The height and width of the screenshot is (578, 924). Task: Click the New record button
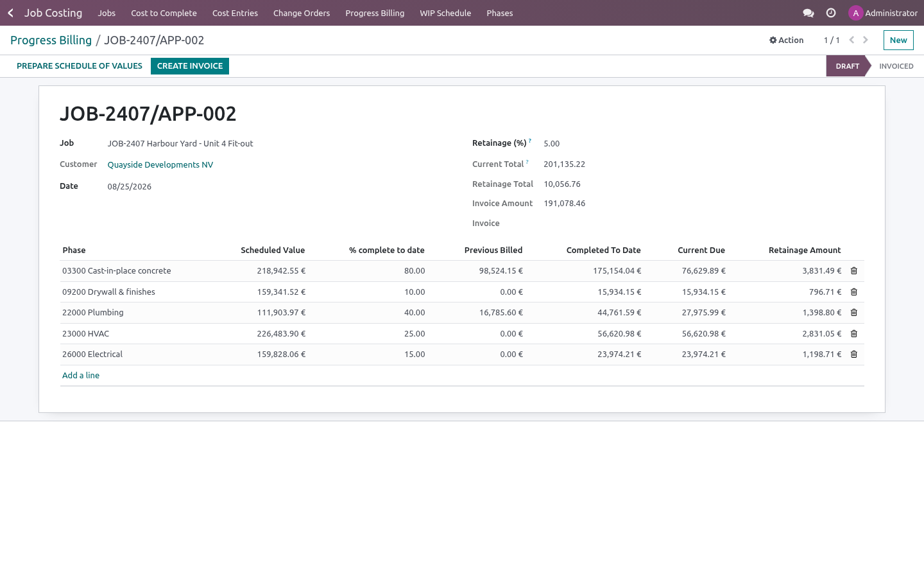[898, 40]
